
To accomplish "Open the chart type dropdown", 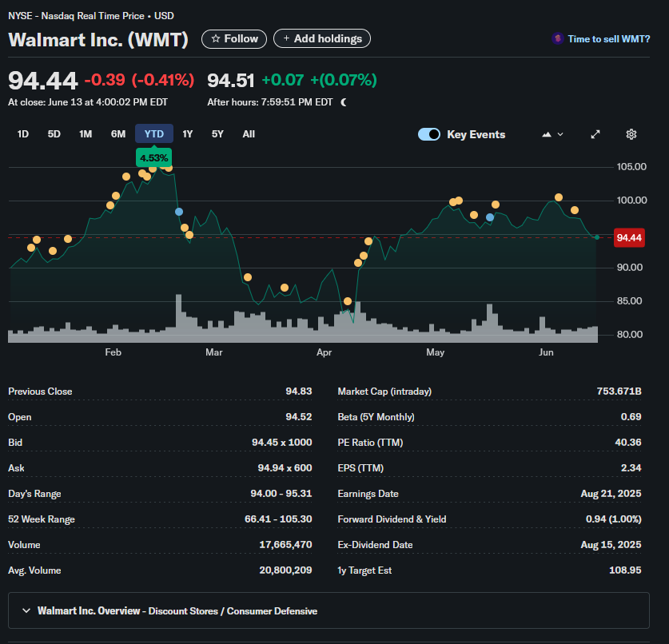I will point(552,134).
